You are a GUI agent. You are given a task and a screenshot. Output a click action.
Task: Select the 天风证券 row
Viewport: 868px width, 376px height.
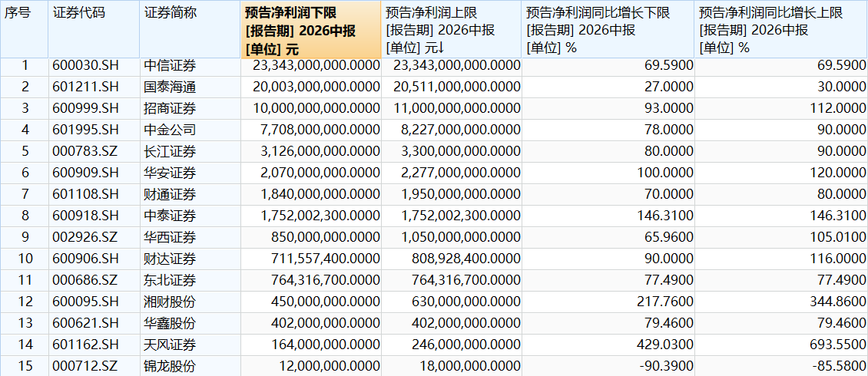[x=434, y=345]
